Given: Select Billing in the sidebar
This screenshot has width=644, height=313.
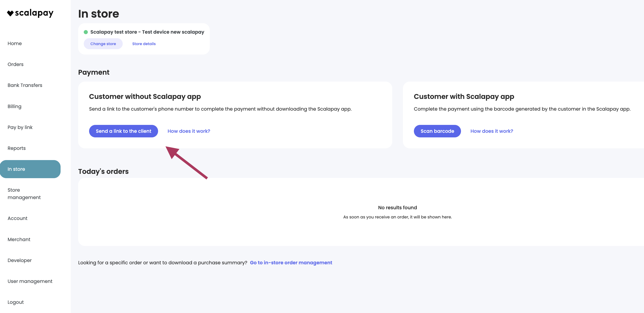Looking at the screenshot, I should pos(15,106).
